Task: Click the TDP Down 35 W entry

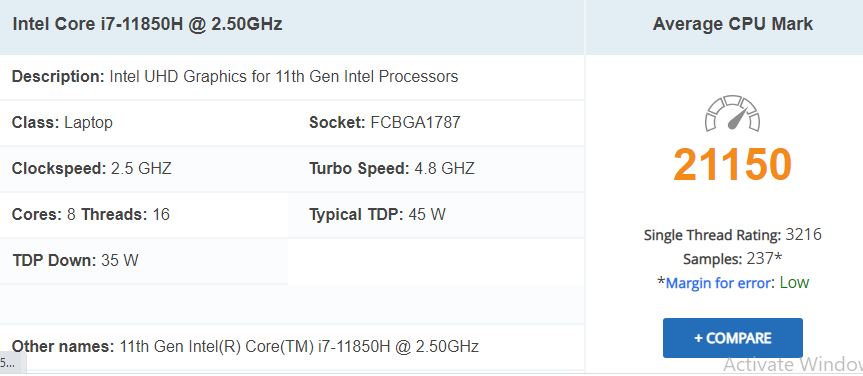Action: pyautogui.click(x=75, y=260)
